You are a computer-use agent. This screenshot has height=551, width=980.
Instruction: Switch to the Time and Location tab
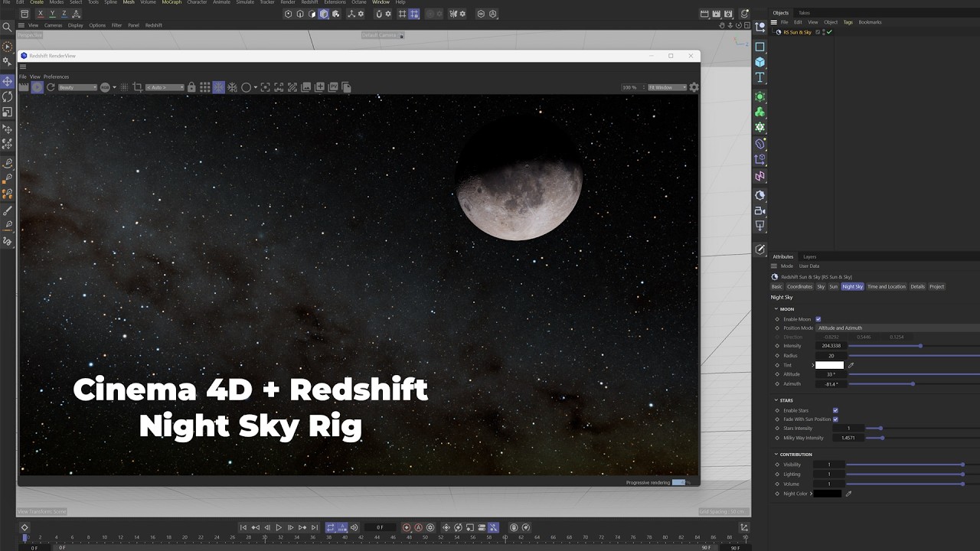(x=886, y=287)
